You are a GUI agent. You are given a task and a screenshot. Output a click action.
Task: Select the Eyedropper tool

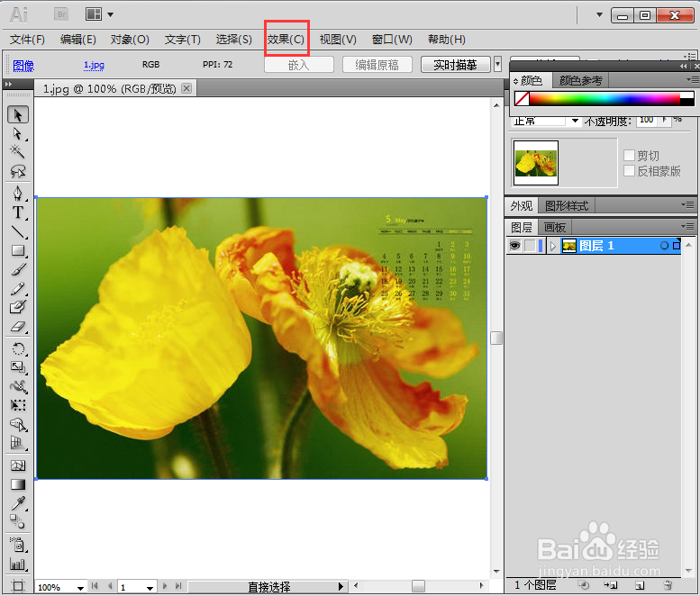(18, 503)
